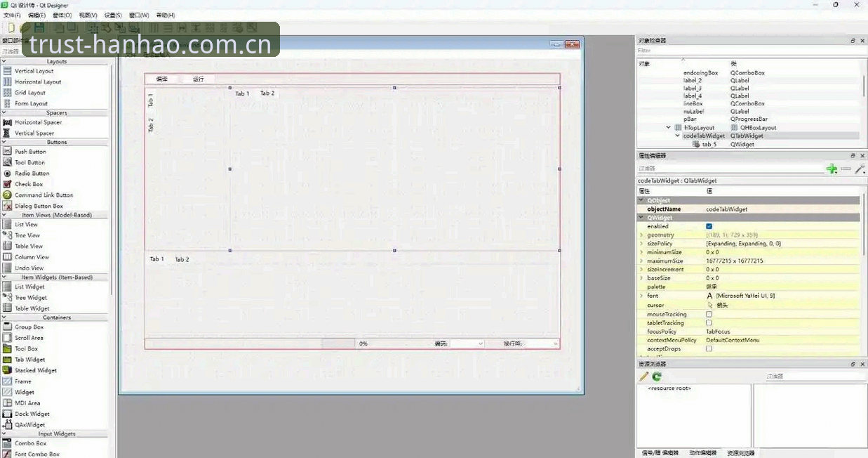868x458 pixels.
Task: Select Check Box in widget box
Action: click(29, 184)
